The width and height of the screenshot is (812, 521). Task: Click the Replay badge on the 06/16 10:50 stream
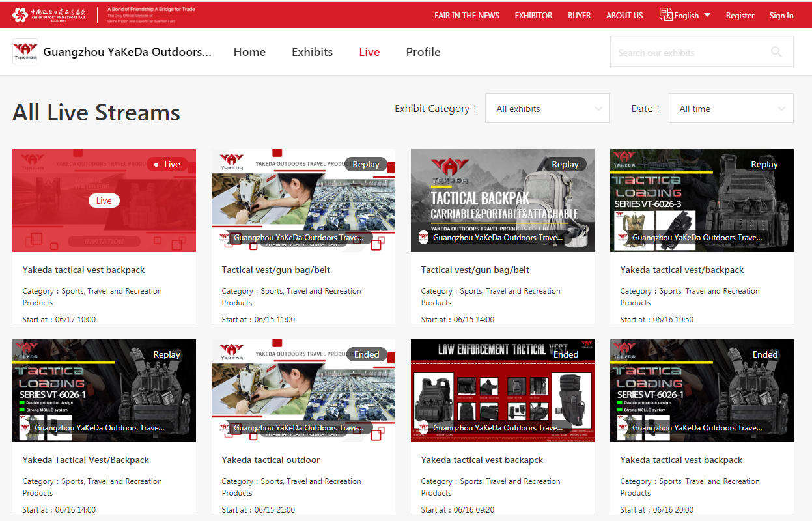(764, 164)
